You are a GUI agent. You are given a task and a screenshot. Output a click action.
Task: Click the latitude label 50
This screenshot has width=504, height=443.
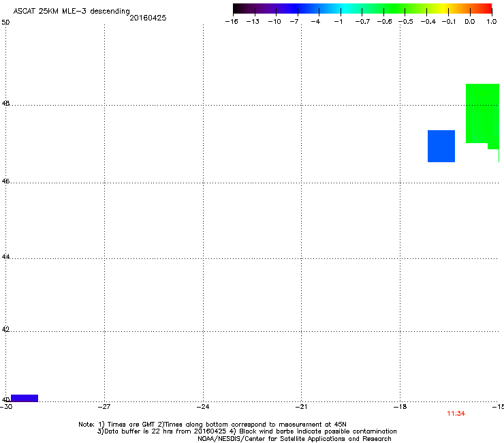tap(5, 22)
